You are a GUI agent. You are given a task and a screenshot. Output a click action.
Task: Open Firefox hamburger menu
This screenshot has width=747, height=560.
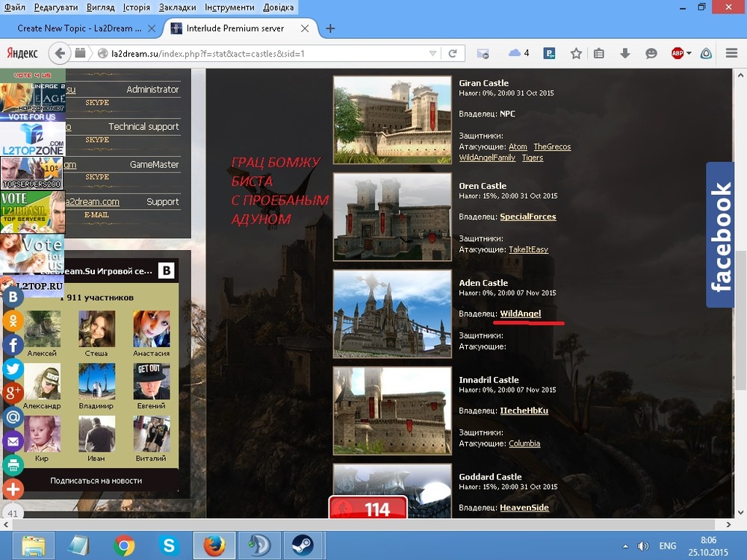point(729,54)
